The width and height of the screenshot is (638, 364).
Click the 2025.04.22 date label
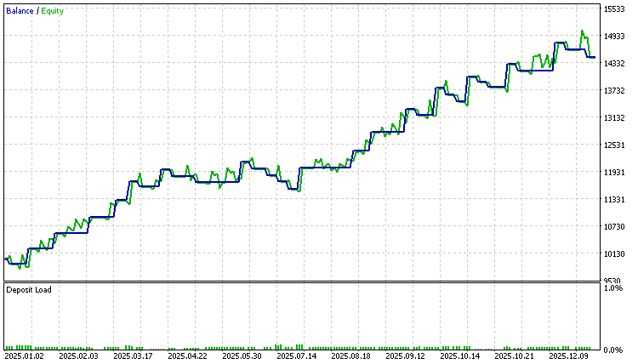click(188, 356)
